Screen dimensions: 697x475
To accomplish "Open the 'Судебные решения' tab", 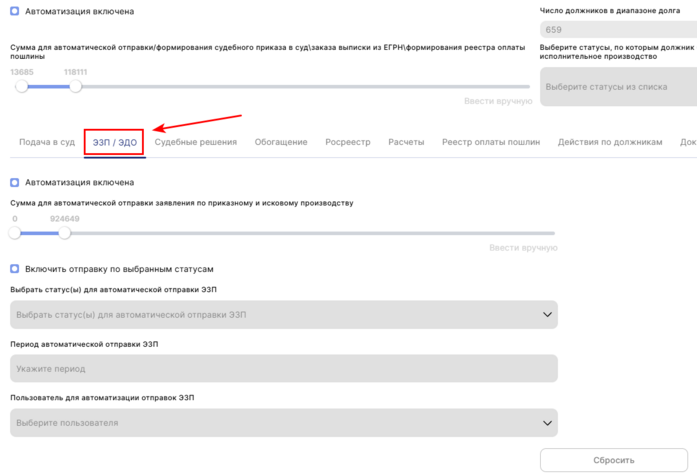I will 196,142.
